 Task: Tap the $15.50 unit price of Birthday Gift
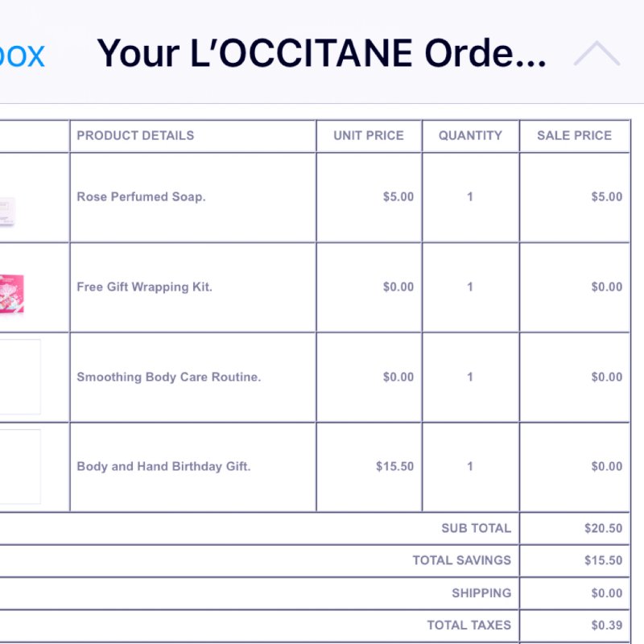pyautogui.click(x=394, y=466)
